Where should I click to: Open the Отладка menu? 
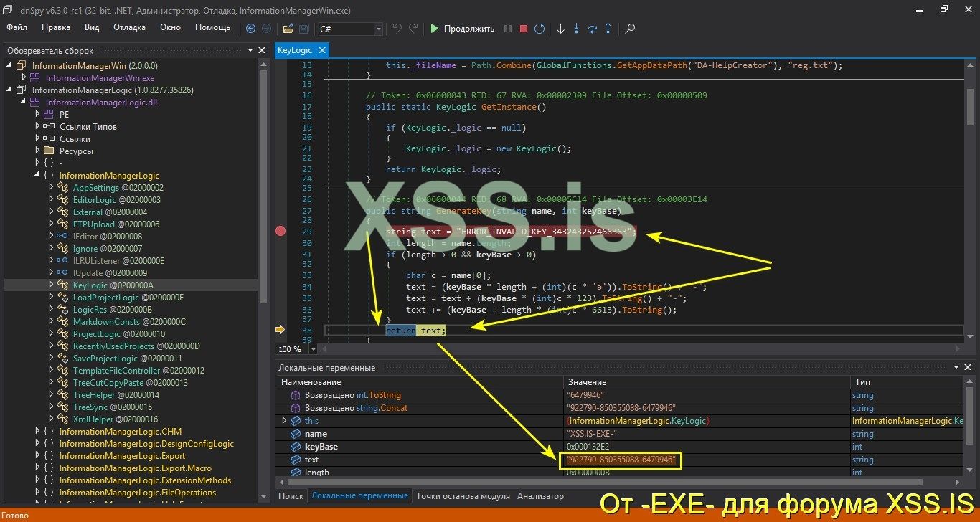(129, 27)
